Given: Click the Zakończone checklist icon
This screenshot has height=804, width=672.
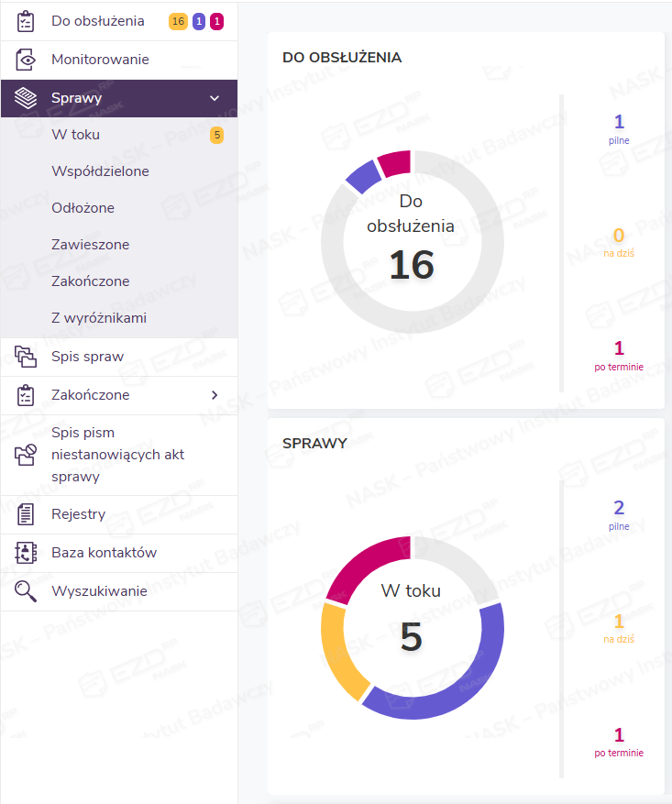Looking at the screenshot, I should pyautogui.click(x=26, y=395).
